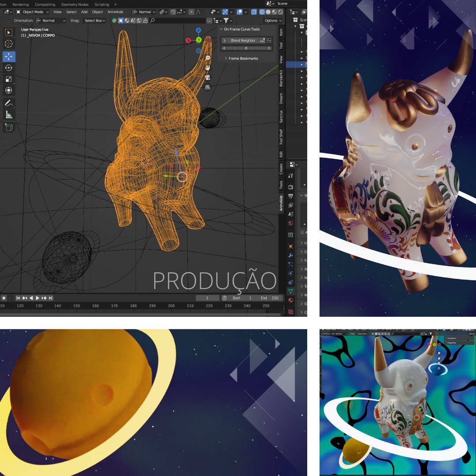Open the Object Mode dropdown

(x=32, y=12)
